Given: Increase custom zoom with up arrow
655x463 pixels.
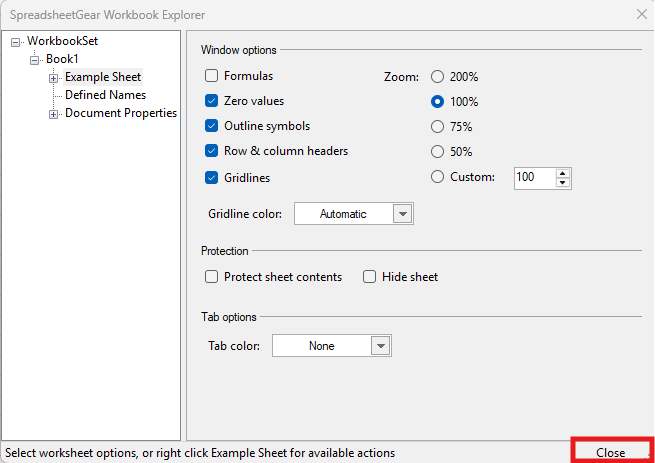Looking at the screenshot, I should coord(563,173).
